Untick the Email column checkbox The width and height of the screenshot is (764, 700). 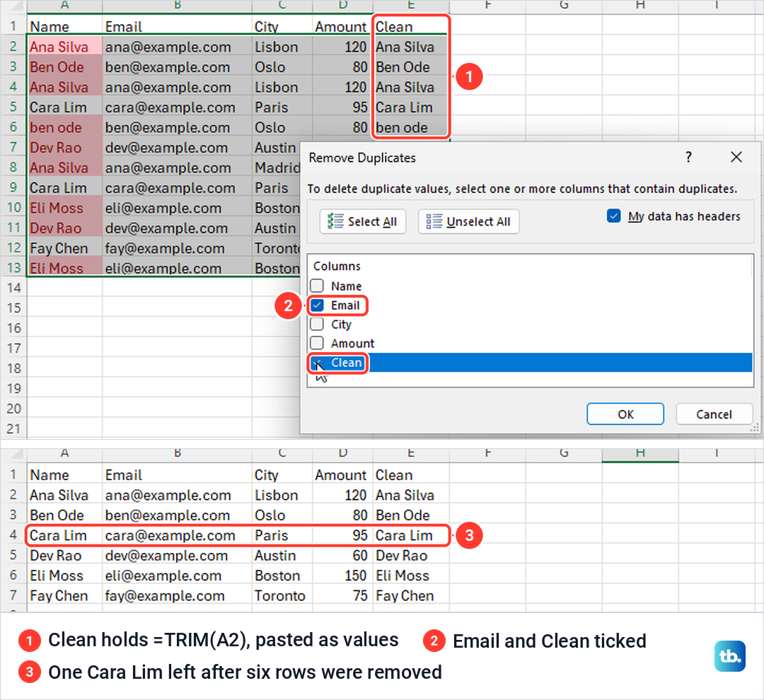[317, 305]
